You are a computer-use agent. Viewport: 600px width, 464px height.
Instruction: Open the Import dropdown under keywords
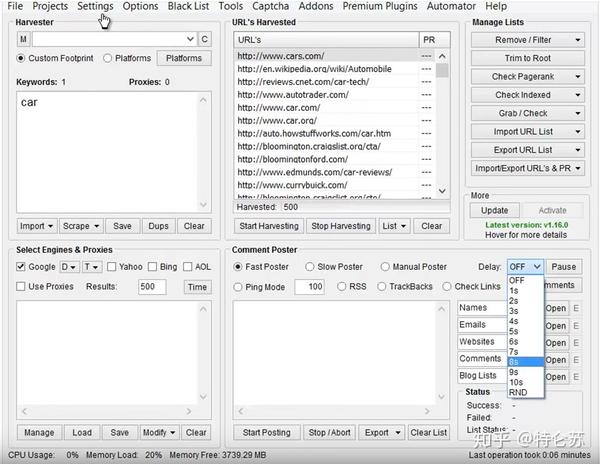(37, 226)
